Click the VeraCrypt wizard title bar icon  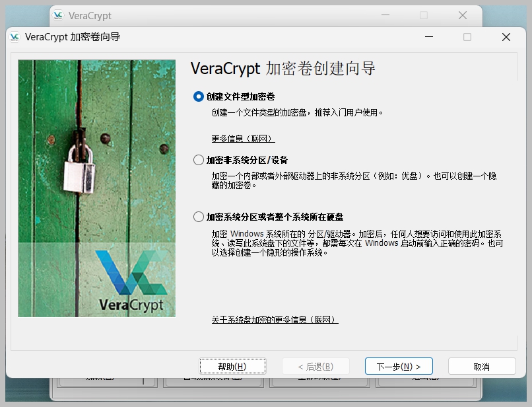coord(15,37)
